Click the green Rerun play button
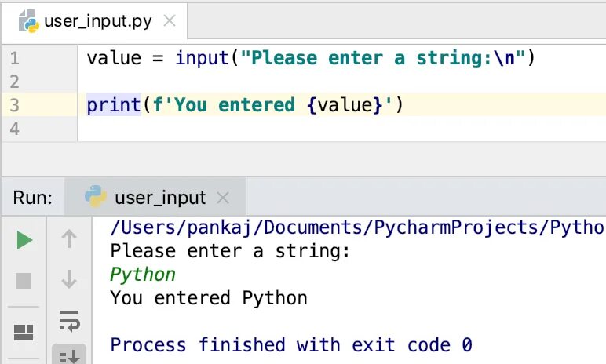 click(24, 240)
